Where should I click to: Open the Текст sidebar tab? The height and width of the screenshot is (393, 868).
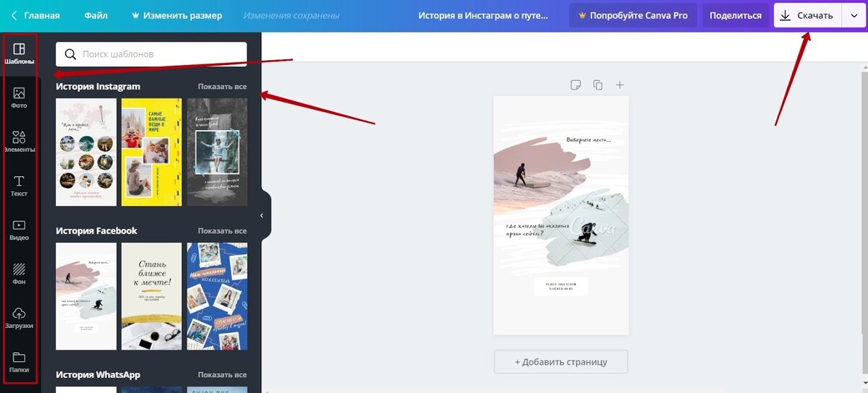click(20, 186)
